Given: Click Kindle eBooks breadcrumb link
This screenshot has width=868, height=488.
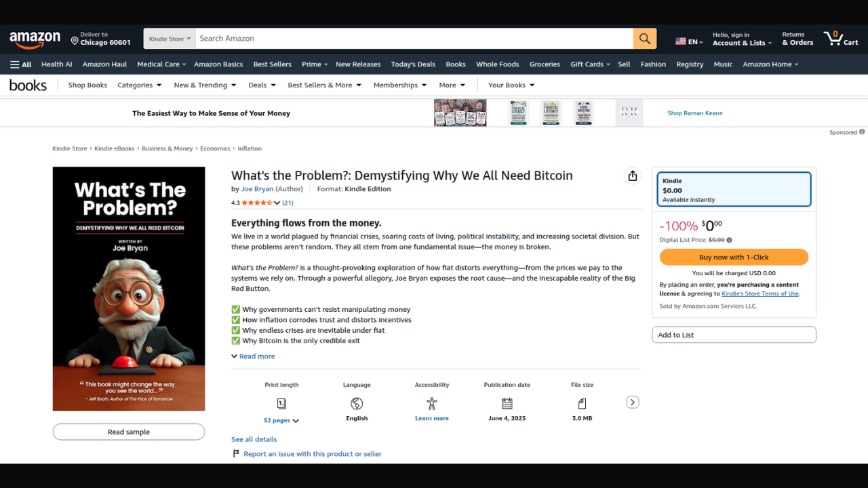Looking at the screenshot, I should pos(115,148).
